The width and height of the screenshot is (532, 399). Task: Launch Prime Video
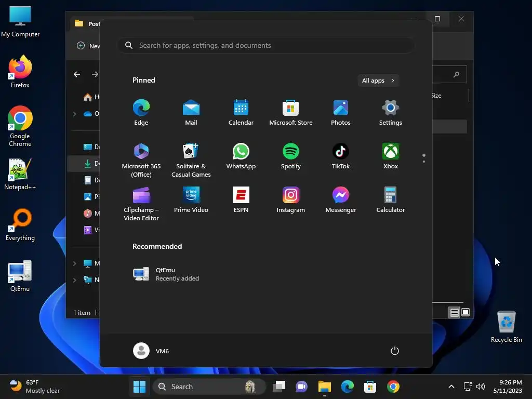[191, 200]
